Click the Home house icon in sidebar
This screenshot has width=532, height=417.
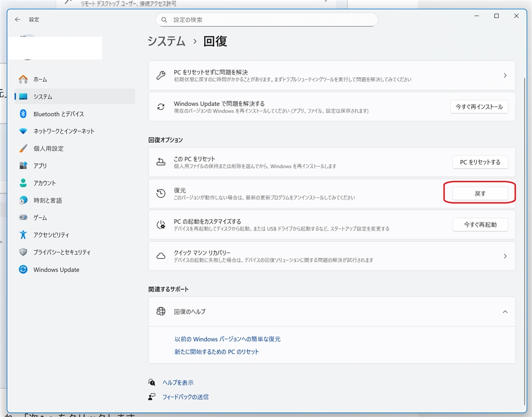click(23, 79)
